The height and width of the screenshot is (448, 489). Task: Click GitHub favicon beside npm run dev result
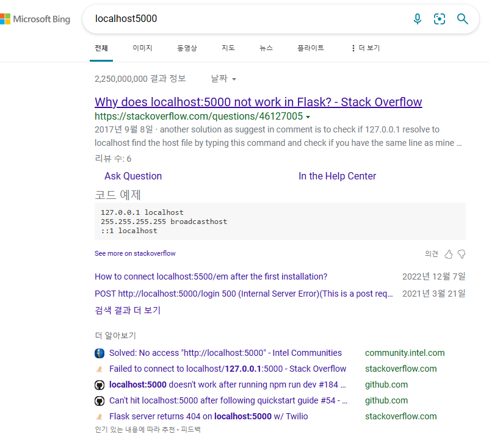point(100,385)
